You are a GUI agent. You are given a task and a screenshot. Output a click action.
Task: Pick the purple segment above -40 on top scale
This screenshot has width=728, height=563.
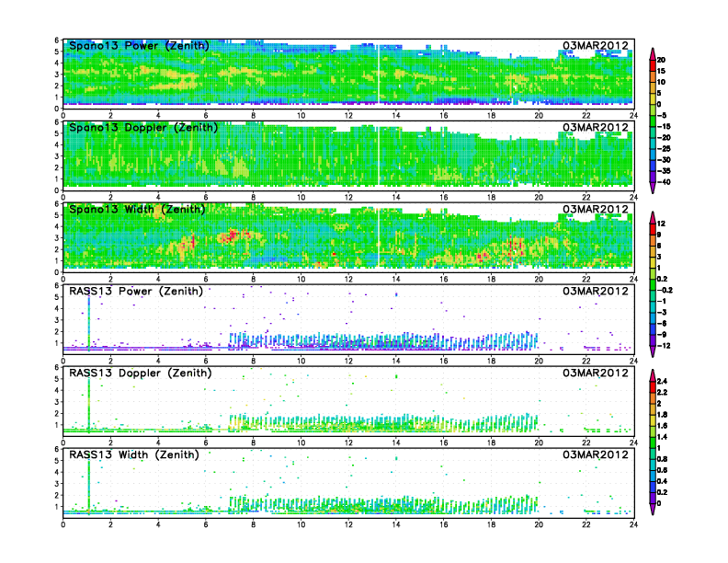(x=653, y=177)
